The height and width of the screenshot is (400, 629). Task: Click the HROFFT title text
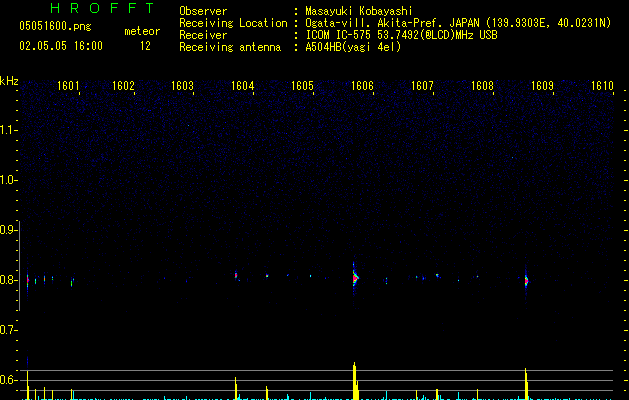[x=103, y=8]
